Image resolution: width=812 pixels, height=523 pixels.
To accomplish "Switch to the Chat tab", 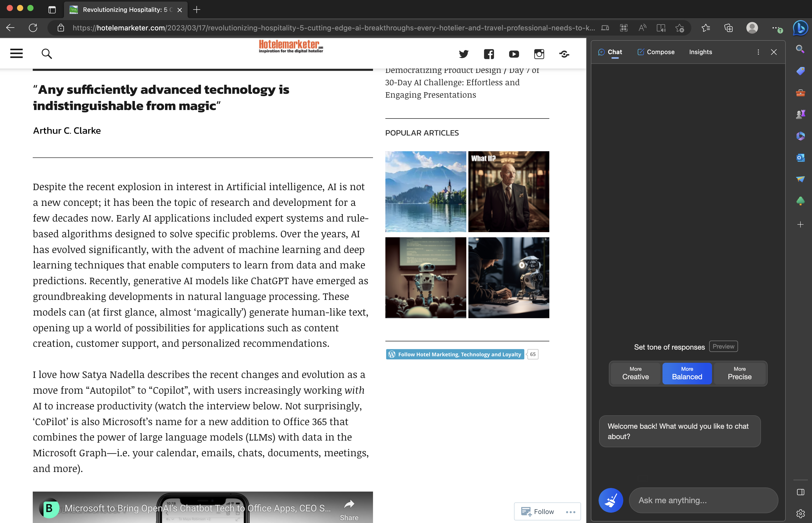I will coord(610,52).
